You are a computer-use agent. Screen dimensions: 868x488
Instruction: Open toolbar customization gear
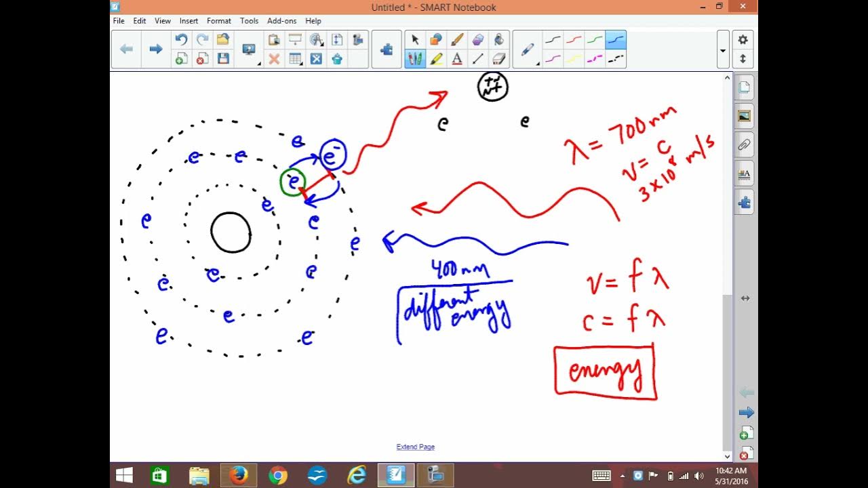tap(743, 40)
